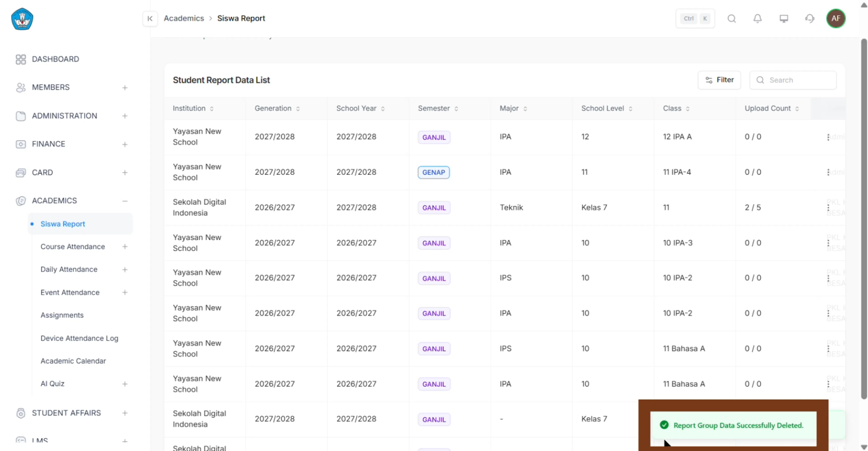The height and width of the screenshot is (451, 868).
Task: Click the Filter button
Action: point(719,80)
